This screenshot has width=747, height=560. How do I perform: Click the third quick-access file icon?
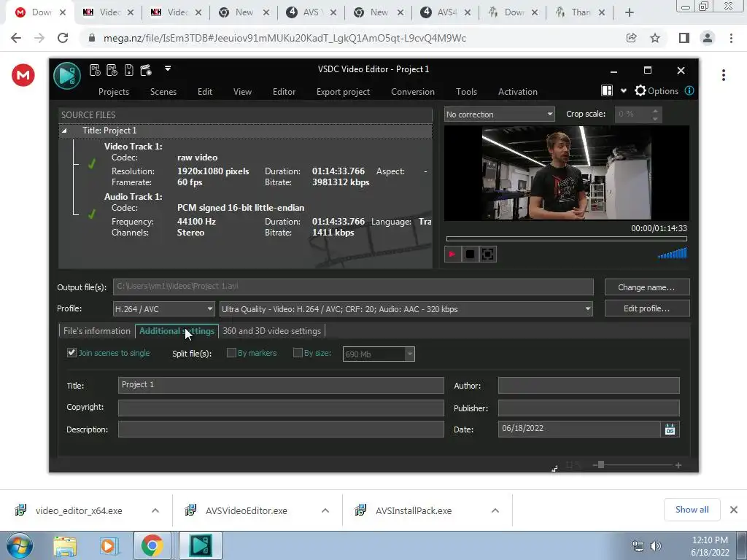[x=128, y=71]
